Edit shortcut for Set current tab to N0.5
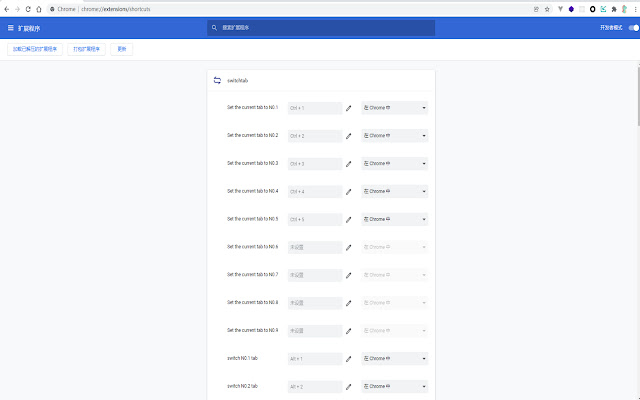The image size is (640, 400). pyautogui.click(x=348, y=220)
